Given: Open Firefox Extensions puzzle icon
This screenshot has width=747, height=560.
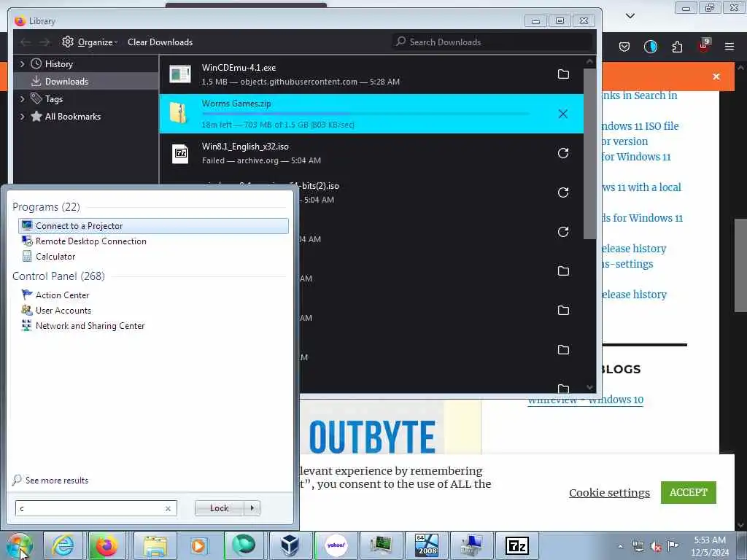Looking at the screenshot, I should click(677, 47).
